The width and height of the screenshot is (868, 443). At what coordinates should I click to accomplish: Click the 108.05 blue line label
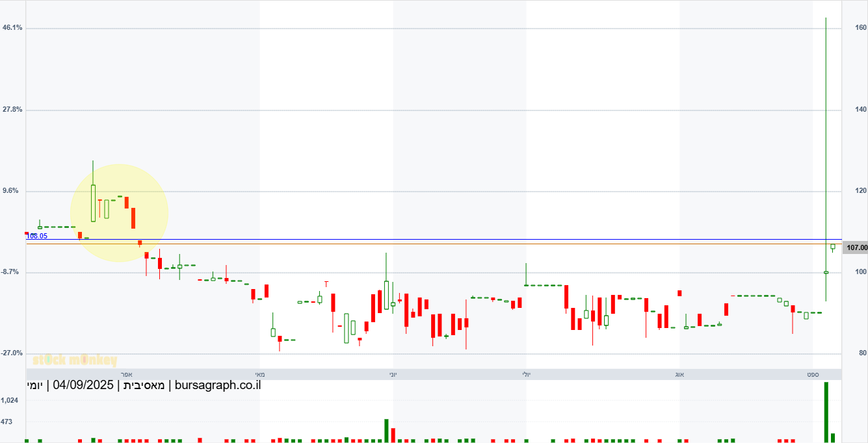coord(36,236)
